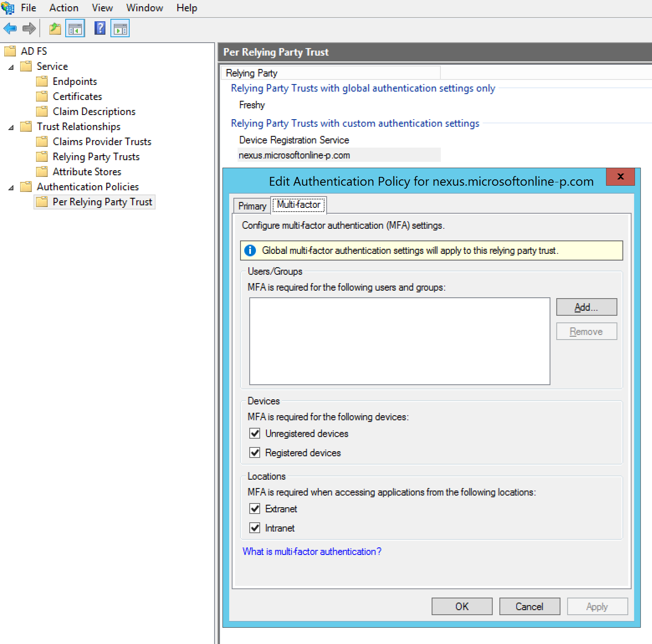Click the Attribute Stores folder icon
Image resolution: width=652 pixels, height=644 pixels.
[42, 172]
